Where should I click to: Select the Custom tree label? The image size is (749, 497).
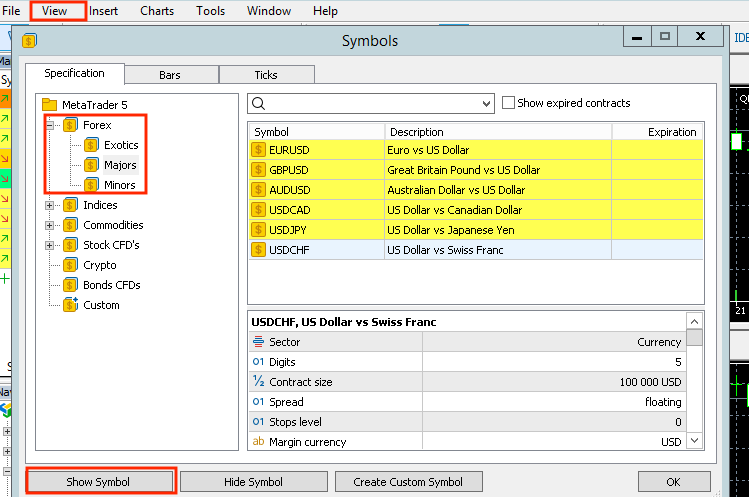[x=101, y=305]
